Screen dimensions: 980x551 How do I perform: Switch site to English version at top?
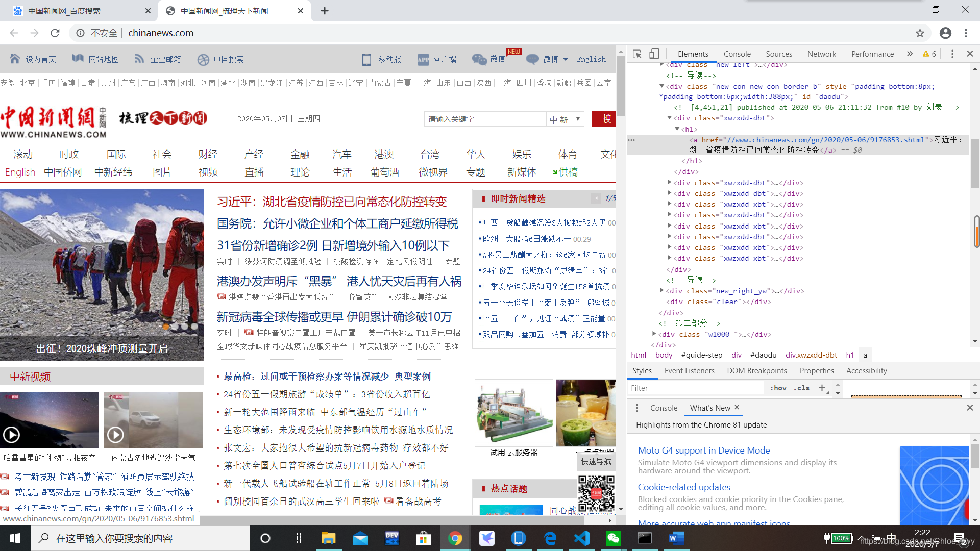point(591,59)
